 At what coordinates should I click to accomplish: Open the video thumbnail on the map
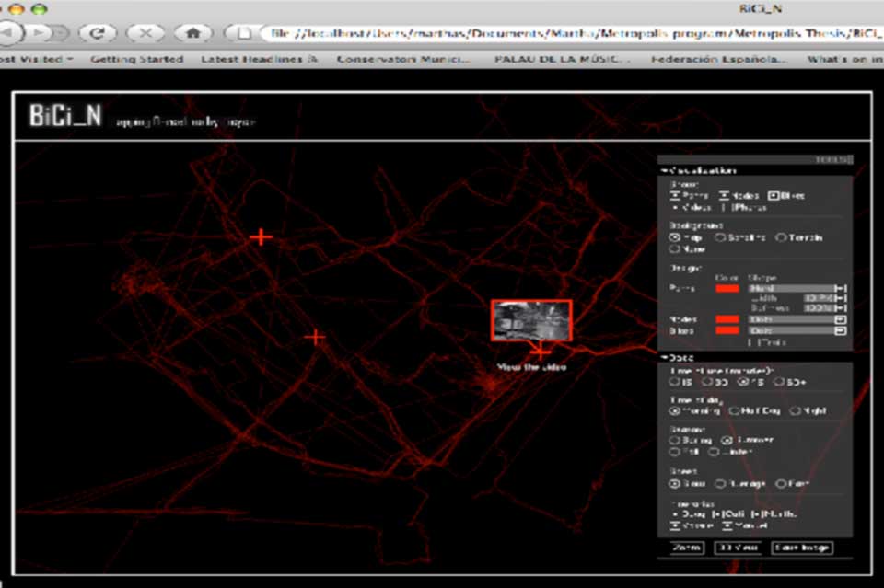[531, 320]
